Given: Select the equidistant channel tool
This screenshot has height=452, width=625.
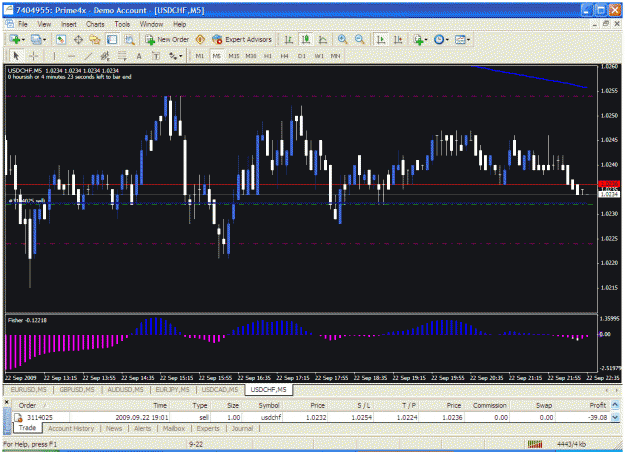Looking at the screenshot, I should tap(105, 56).
